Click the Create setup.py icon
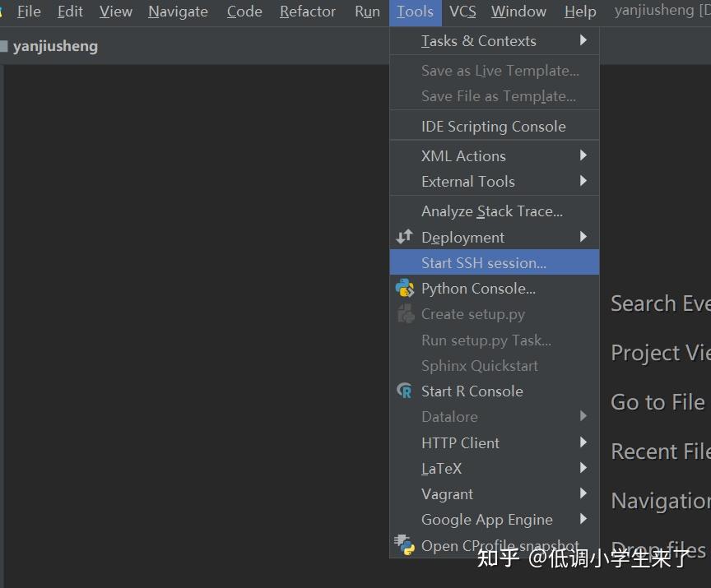 coord(406,313)
